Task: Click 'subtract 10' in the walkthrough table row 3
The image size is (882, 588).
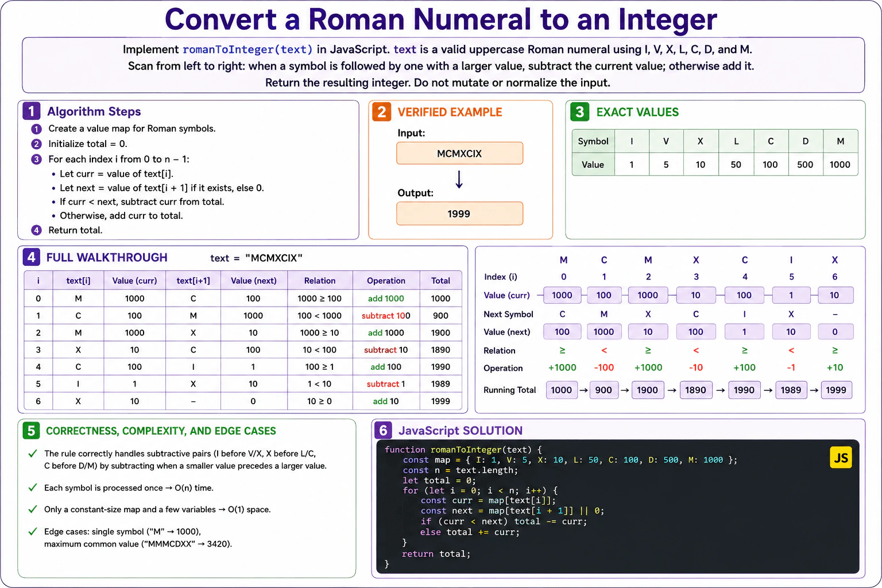Action: [386, 350]
